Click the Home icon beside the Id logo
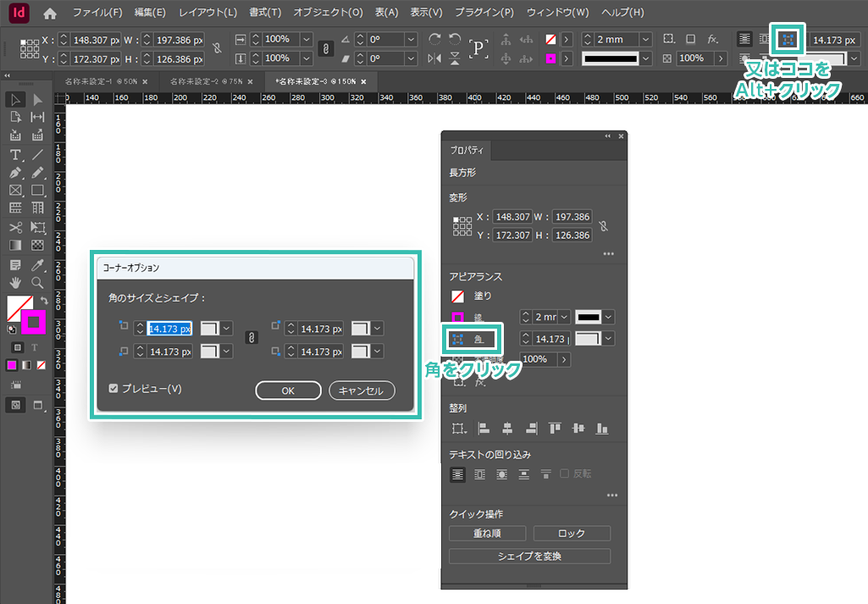The width and height of the screenshot is (868, 604). point(50,14)
